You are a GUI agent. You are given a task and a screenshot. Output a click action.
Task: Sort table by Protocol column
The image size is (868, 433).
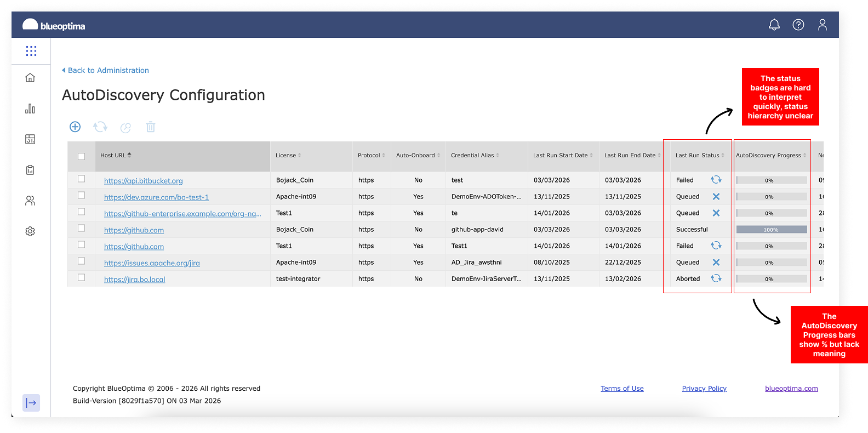pyautogui.click(x=372, y=155)
